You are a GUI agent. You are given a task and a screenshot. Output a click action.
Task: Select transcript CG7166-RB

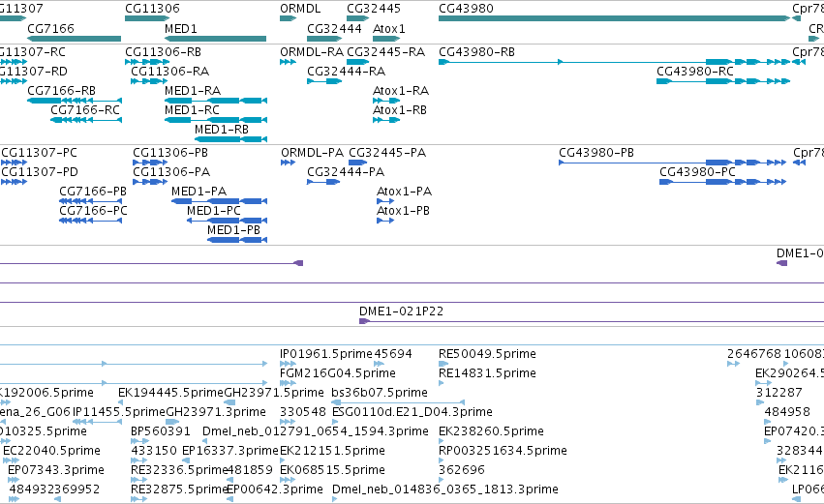61,91
